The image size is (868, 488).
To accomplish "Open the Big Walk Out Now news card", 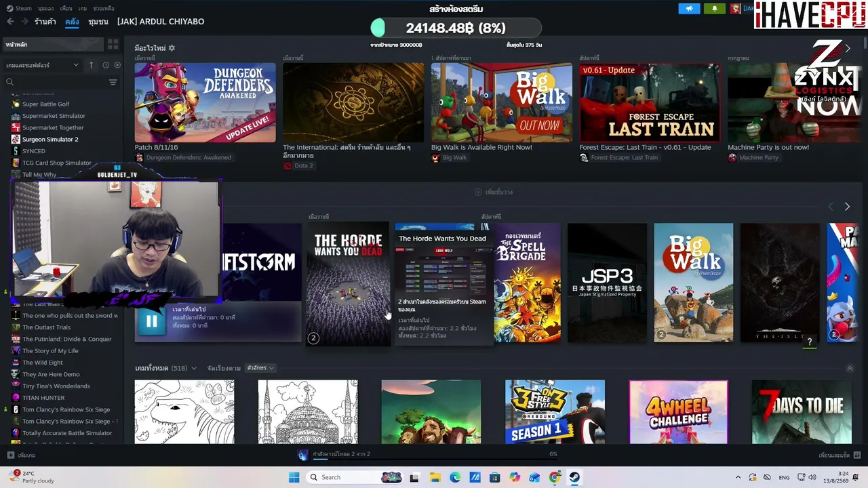I will click(502, 102).
